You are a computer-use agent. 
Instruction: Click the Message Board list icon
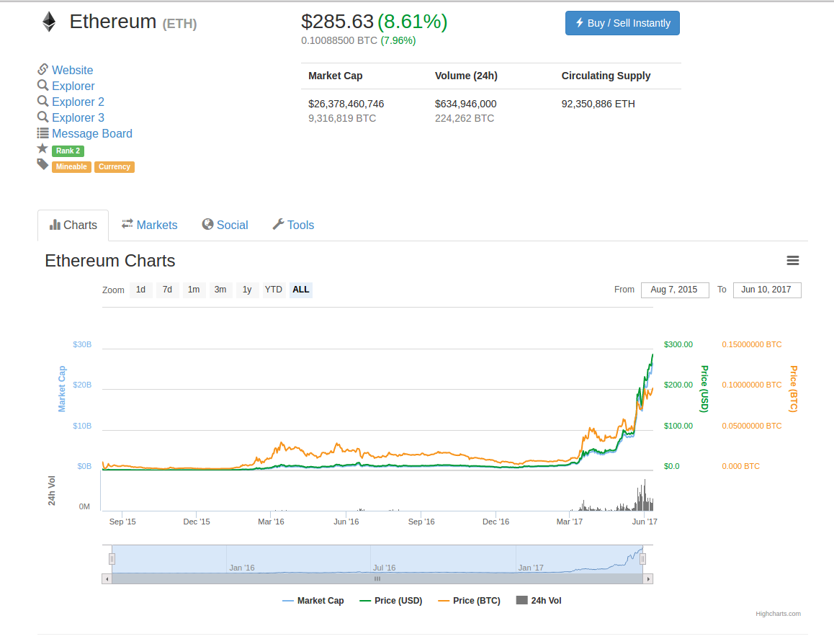(42, 133)
